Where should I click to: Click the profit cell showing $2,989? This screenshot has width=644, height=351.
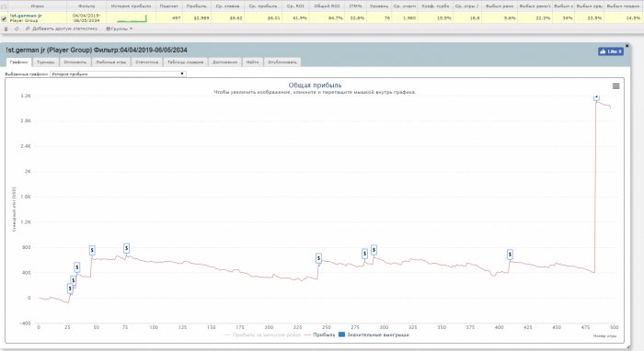(x=196, y=18)
